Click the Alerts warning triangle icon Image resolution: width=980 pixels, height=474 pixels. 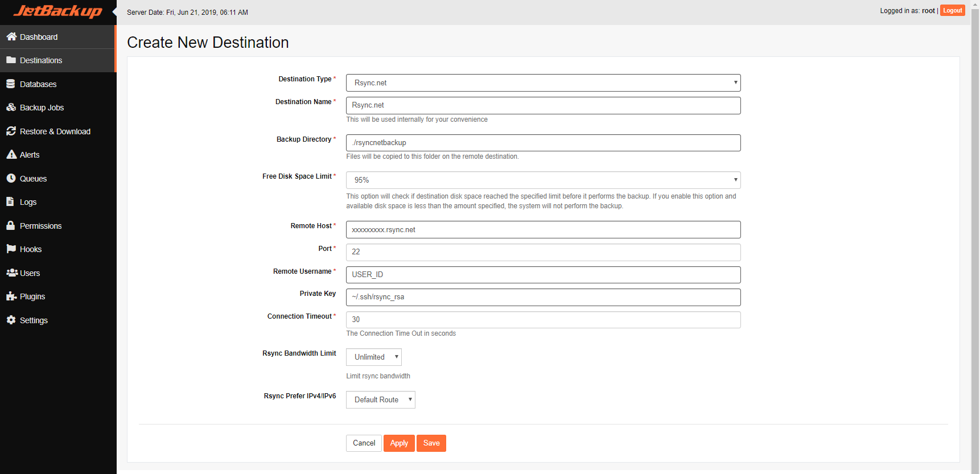[11, 154]
